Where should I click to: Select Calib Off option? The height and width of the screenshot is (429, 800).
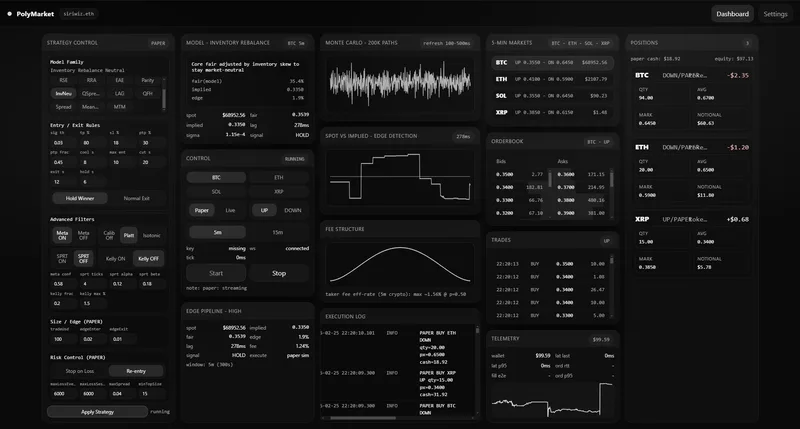pyautogui.click(x=109, y=235)
